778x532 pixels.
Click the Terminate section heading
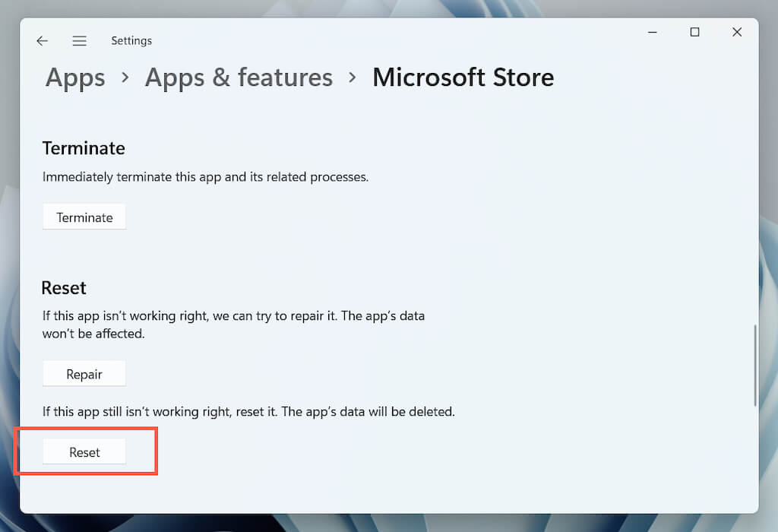[84, 148]
